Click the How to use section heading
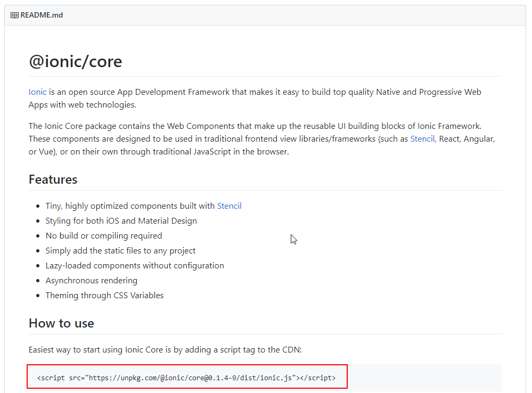This screenshot has height=393, width=532. (x=61, y=323)
